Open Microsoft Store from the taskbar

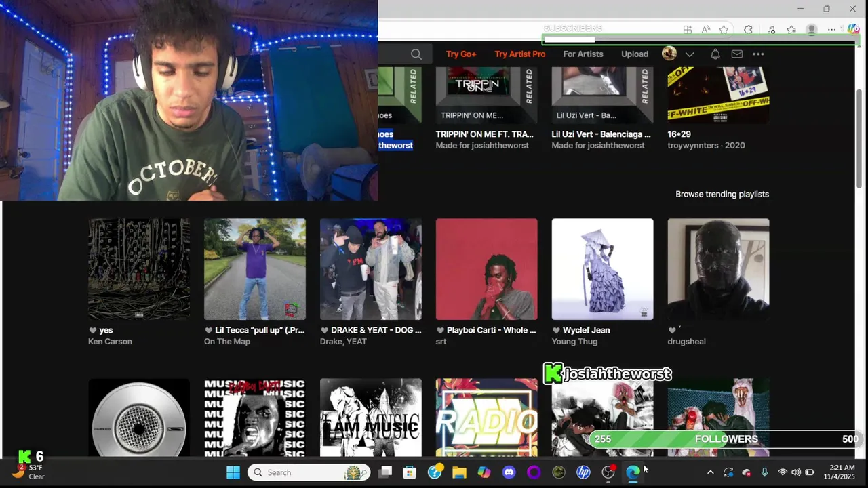coord(410,472)
